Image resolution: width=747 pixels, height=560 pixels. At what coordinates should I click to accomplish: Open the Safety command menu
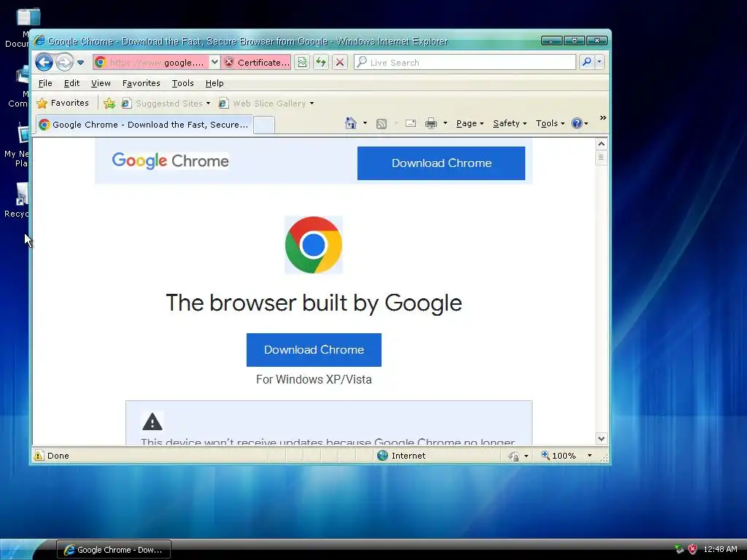510,123
